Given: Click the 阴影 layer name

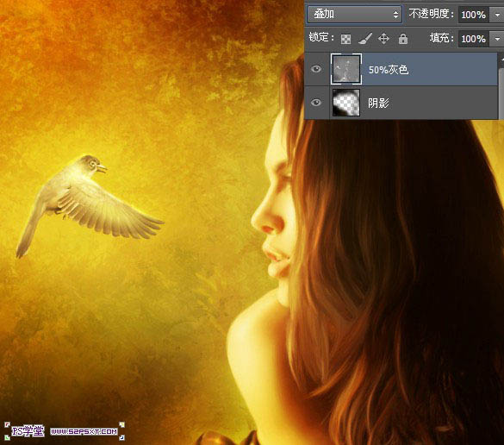Looking at the screenshot, I should [x=378, y=103].
